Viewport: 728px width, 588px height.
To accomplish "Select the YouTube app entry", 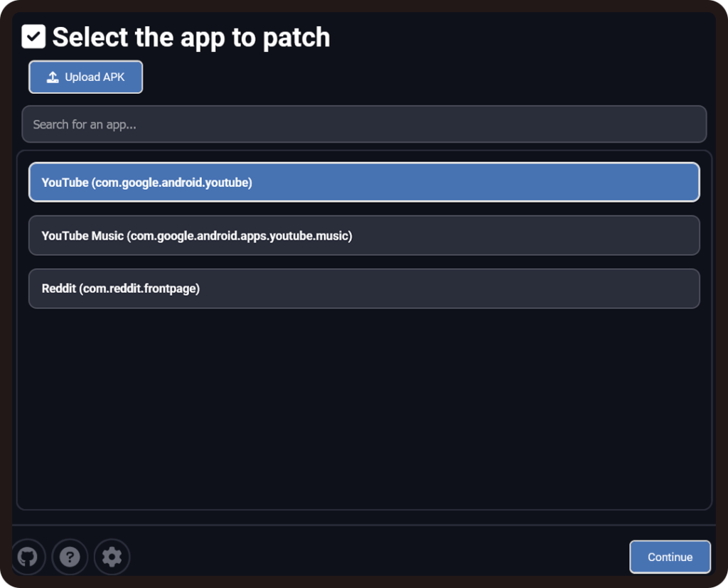I will tap(364, 182).
